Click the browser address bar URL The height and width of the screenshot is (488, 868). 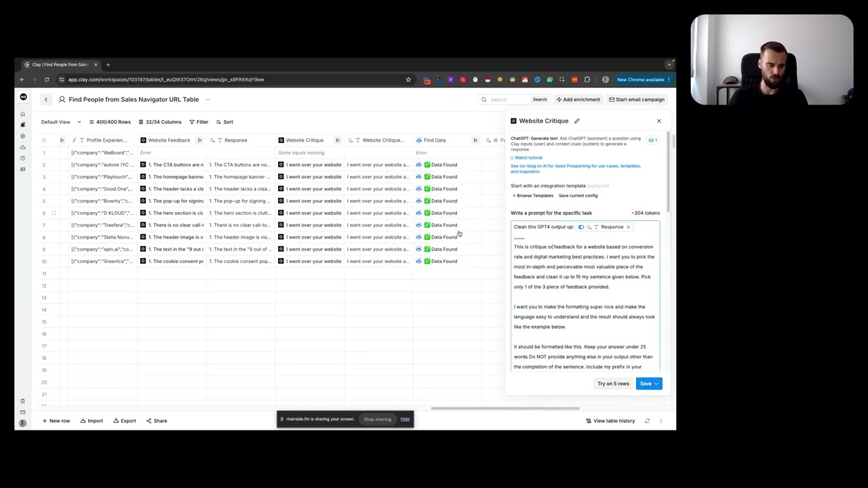point(166,79)
